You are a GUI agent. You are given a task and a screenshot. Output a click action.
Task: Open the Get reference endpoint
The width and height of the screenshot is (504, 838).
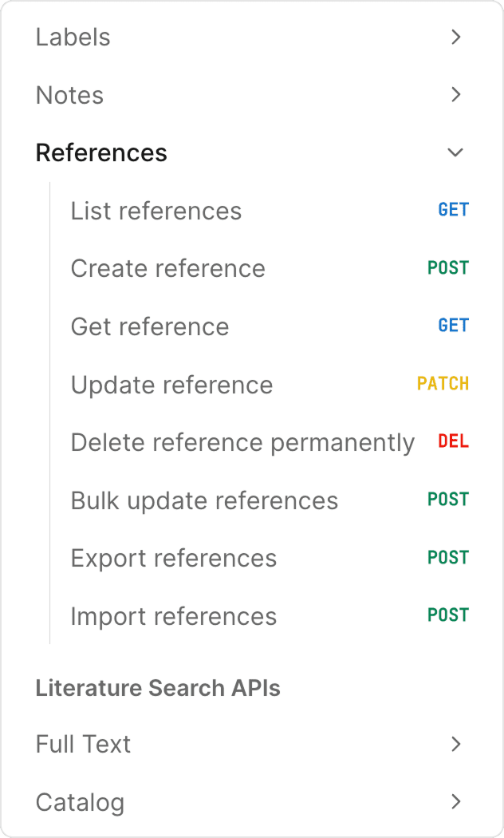150,326
